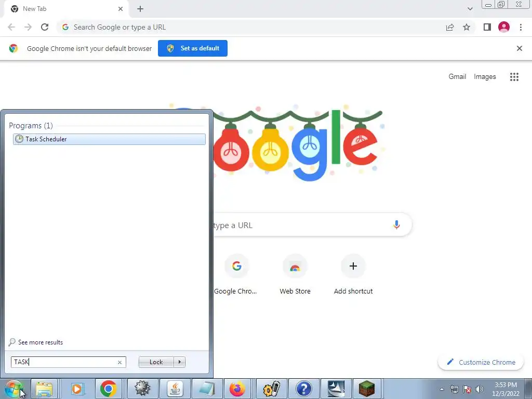Open the gear-shaped taskbar application
The height and width of the screenshot is (399, 532).
[x=142, y=389]
